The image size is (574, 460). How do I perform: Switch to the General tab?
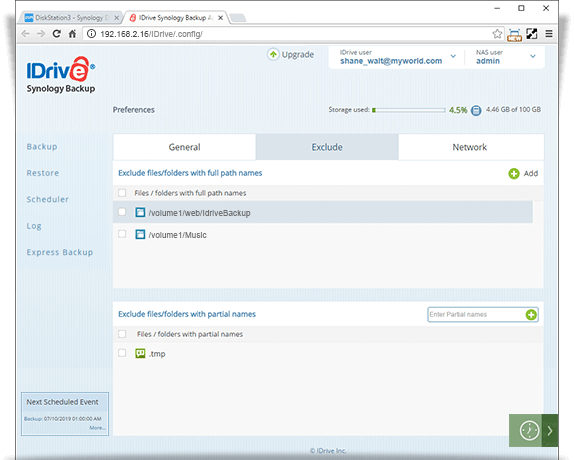pyautogui.click(x=184, y=147)
